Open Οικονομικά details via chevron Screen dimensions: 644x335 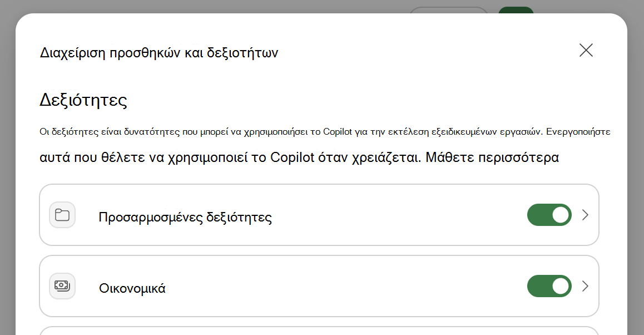(x=585, y=286)
